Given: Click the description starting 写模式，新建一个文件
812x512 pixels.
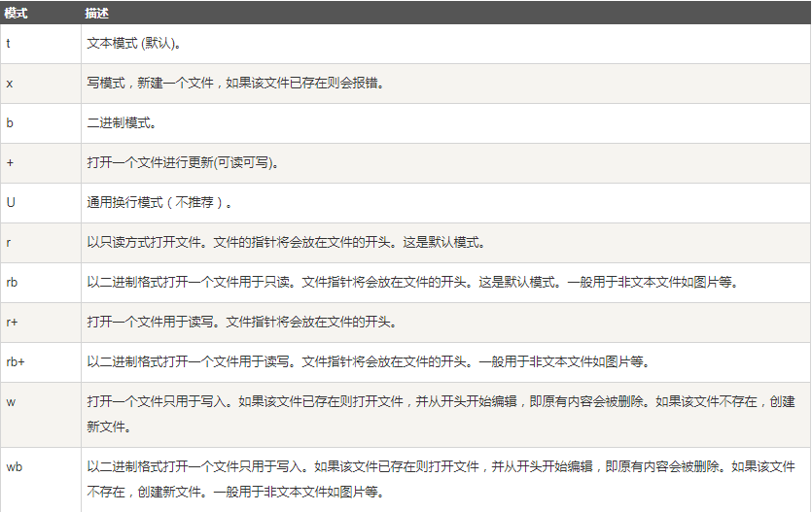Looking at the screenshot, I should [235, 84].
